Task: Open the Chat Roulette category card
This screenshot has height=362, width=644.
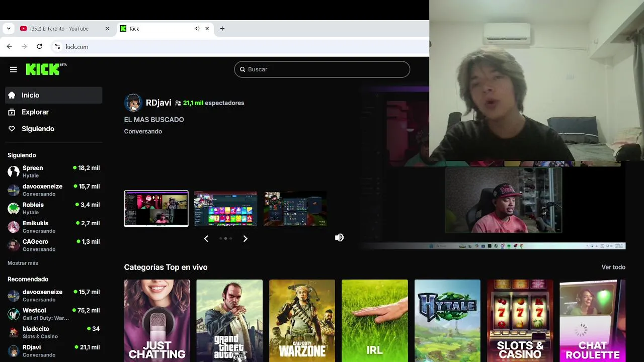Action: point(593,321)
